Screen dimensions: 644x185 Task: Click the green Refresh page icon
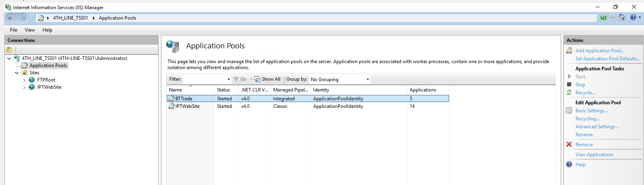(603, 17)
